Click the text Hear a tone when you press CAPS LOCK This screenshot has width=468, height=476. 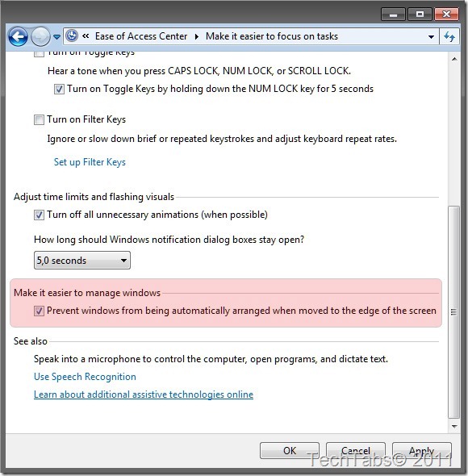point(199,71)
